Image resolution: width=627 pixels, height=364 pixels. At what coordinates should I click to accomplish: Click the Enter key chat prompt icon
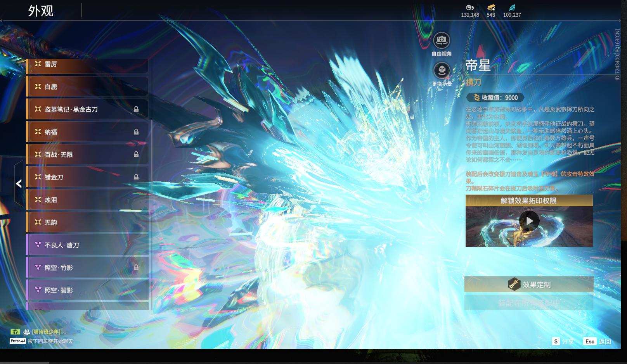(18, 341)
